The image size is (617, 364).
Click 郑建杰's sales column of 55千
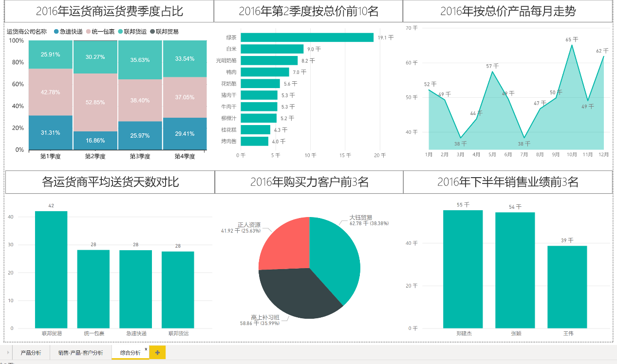click(463, 269)
